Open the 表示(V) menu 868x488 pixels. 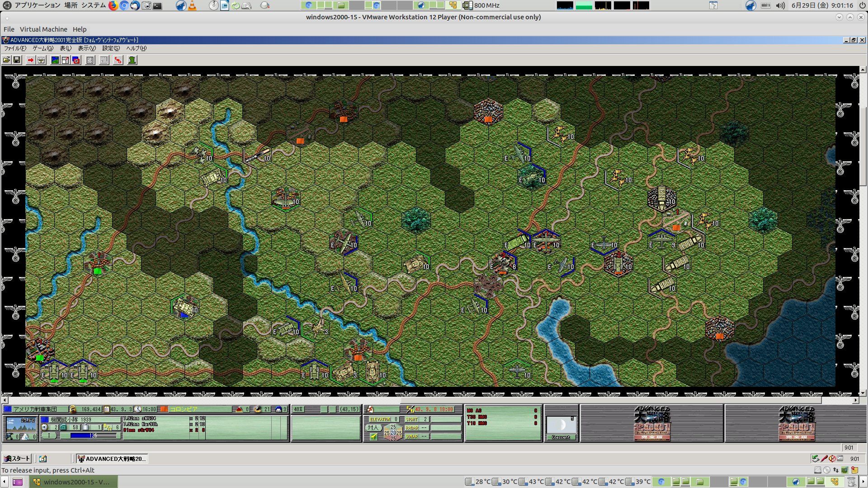point(86,48)
